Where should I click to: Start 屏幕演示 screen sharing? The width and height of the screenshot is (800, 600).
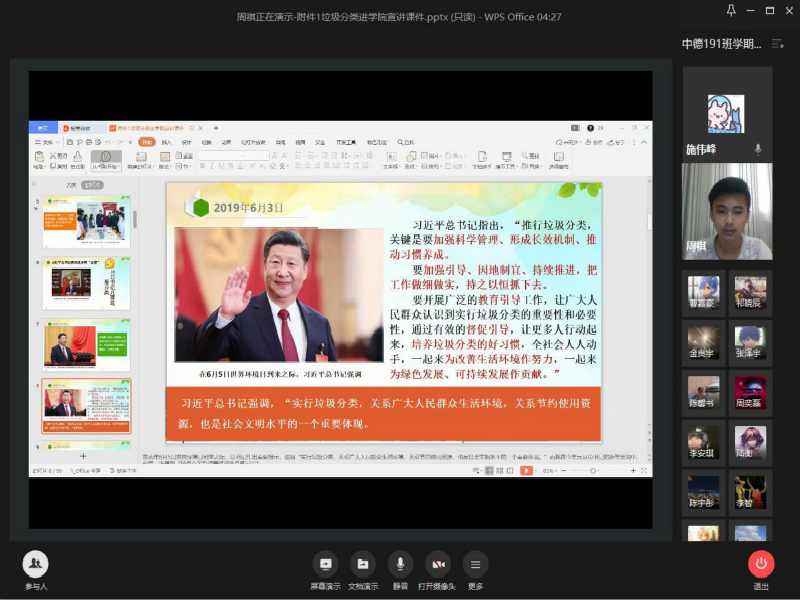[325, 564]
